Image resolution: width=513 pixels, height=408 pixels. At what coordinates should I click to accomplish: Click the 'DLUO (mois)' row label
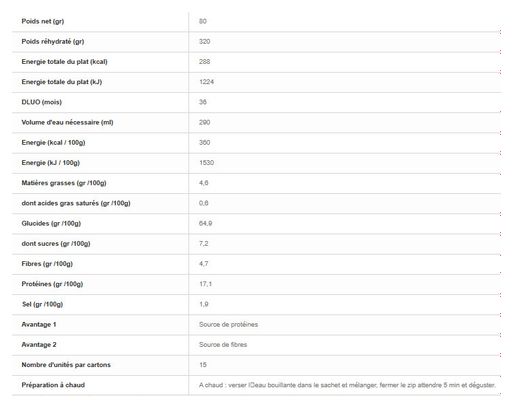pos(42,102)
